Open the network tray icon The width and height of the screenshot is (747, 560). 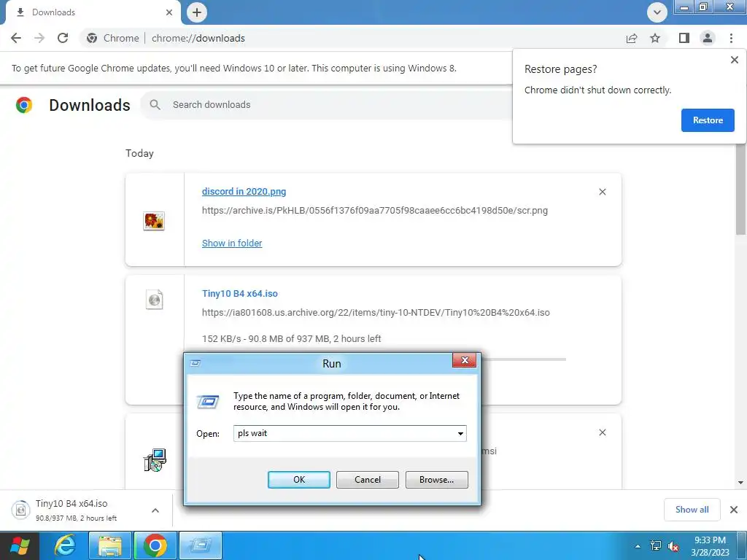pyautogui.click(x=656, y=546)
